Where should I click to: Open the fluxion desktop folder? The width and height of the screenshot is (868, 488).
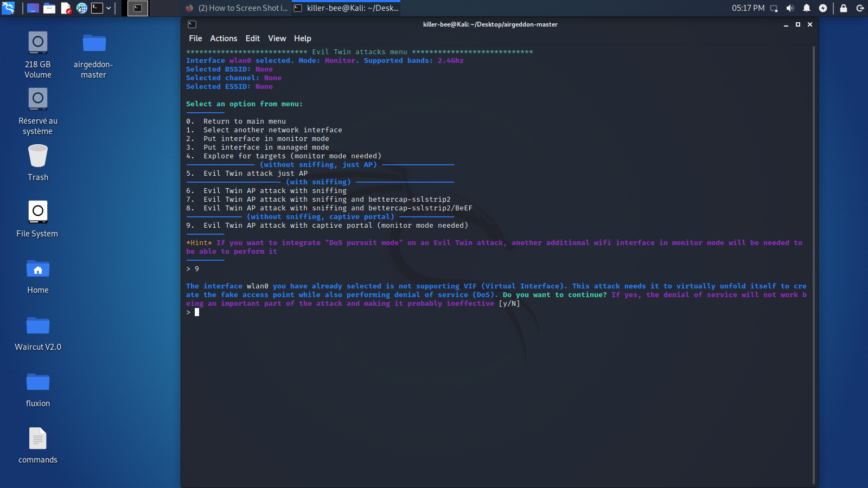(38, 389)
